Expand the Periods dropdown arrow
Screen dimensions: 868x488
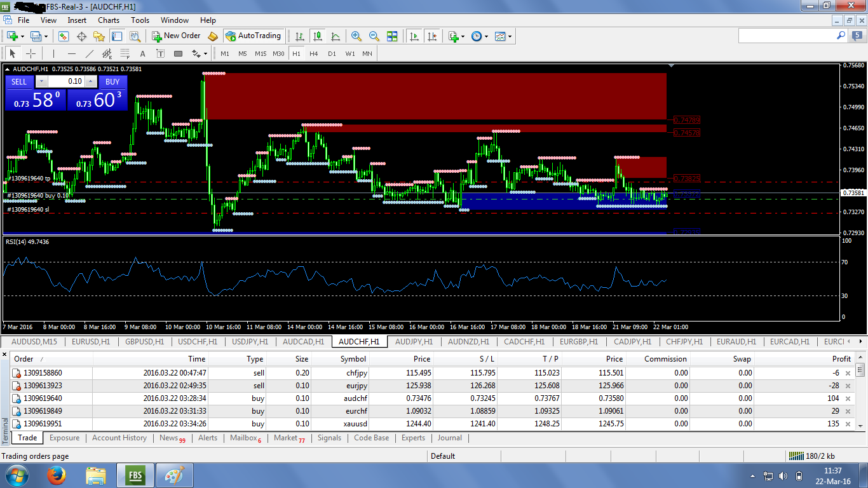[486, 36]
